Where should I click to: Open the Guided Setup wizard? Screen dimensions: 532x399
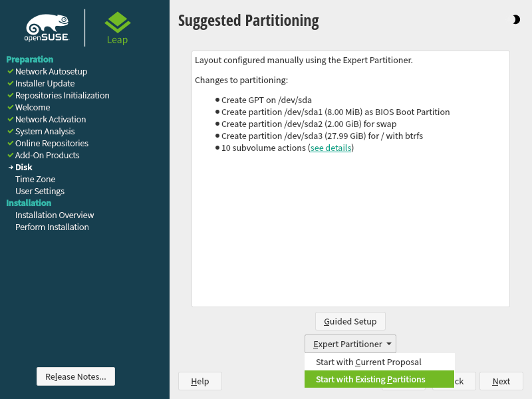pos(350,321)
